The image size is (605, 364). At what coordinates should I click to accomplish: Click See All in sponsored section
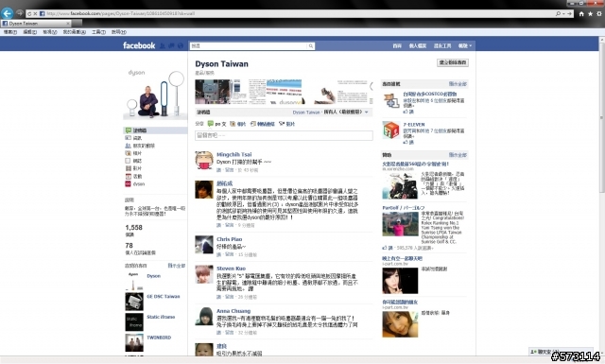[458, 155]
